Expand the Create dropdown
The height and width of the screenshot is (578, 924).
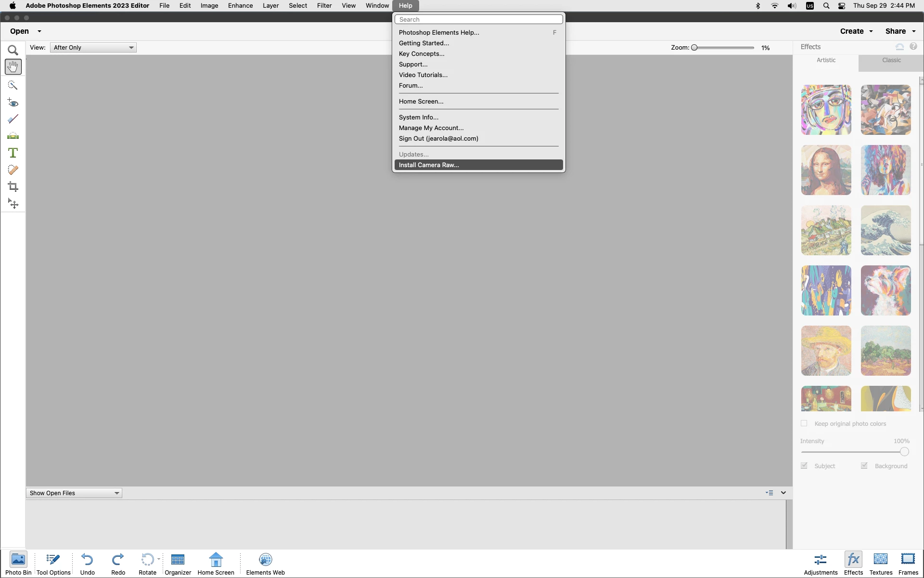click(856, 31)
